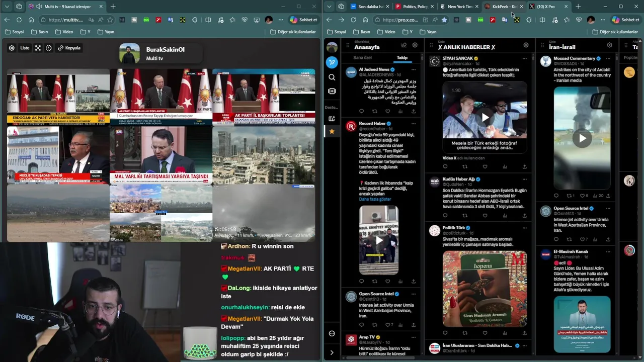Open Politik Türk profile name
The width and height of the screenshot is (644, 362).
tap(453, 228)
